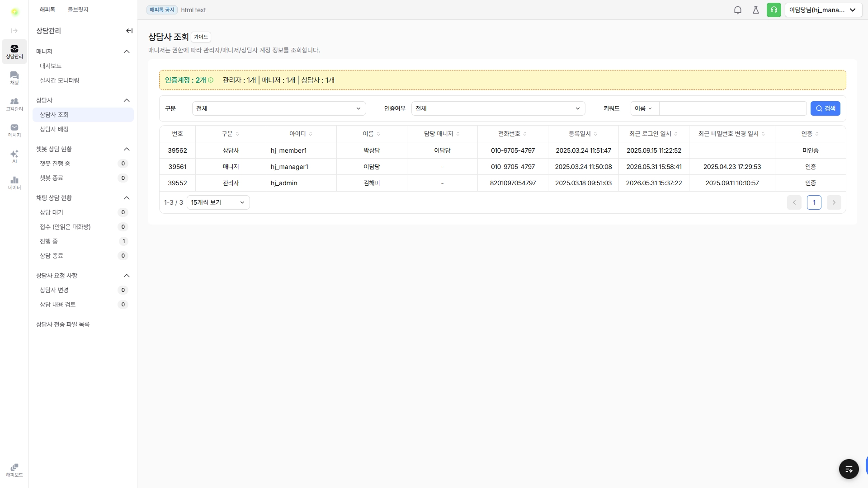
Task: Collapse the 상담사 요청 사항 section
Action: [127, 276]
